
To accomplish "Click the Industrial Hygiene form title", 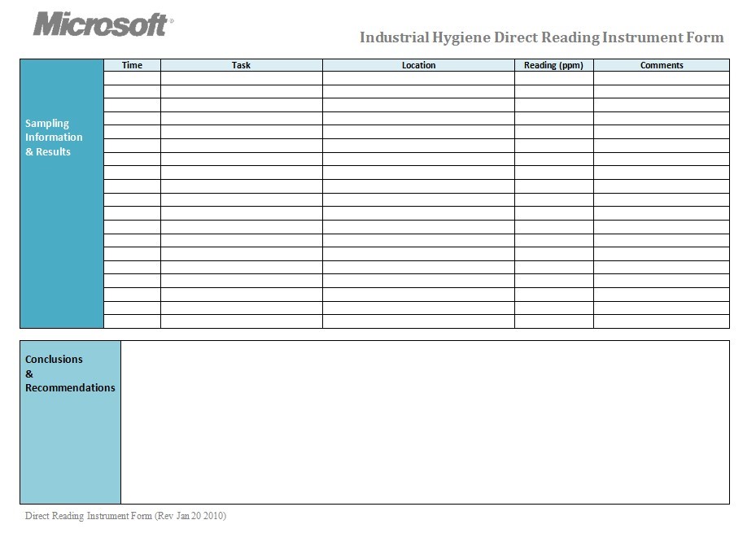I will tap(541, 37).
